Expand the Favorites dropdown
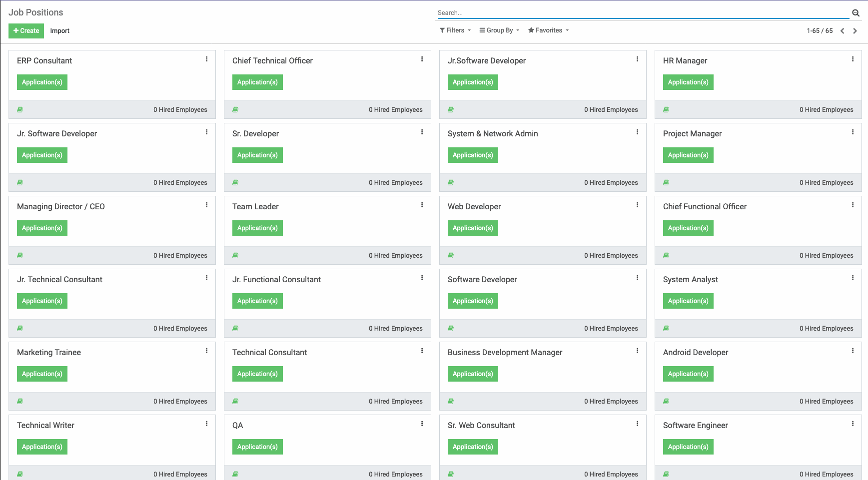Image resolution: width=868 pixels, height=480 pixels. (548, 30)
